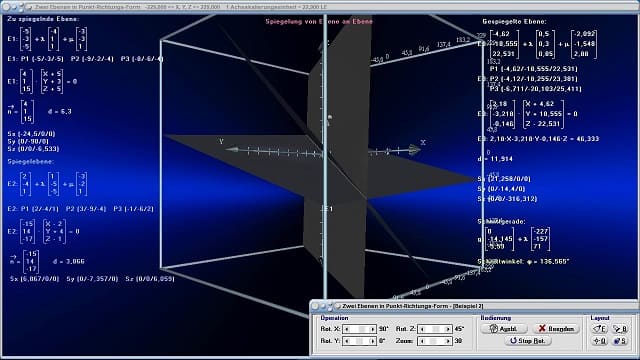Increase Rot. X with right arrow
Screen dimensions: 640x360
pos(372,329)
